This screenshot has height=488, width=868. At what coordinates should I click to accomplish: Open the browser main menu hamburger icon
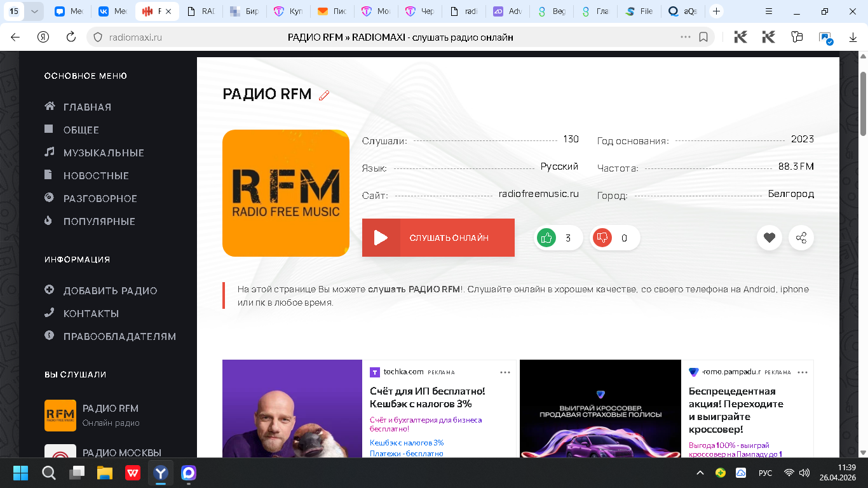(769, 11)
